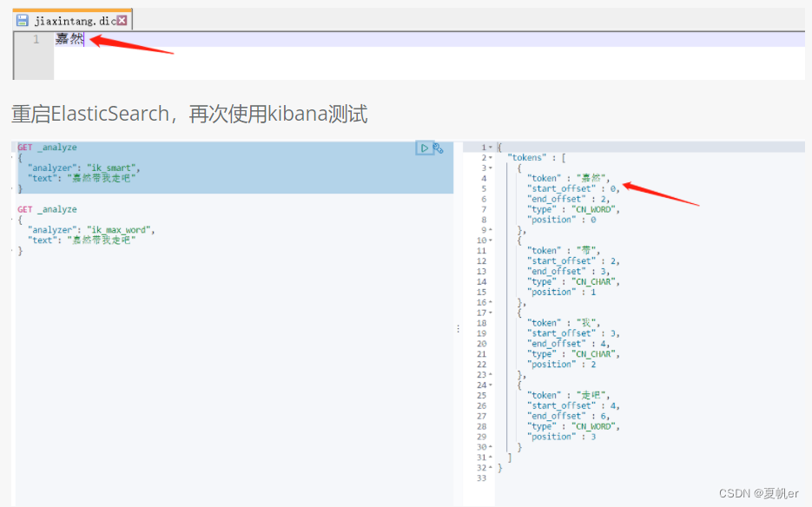Viewport: 812px width, 507px height.
Task: Click the "start_offset" : 0 line
Action: point(573,189)
